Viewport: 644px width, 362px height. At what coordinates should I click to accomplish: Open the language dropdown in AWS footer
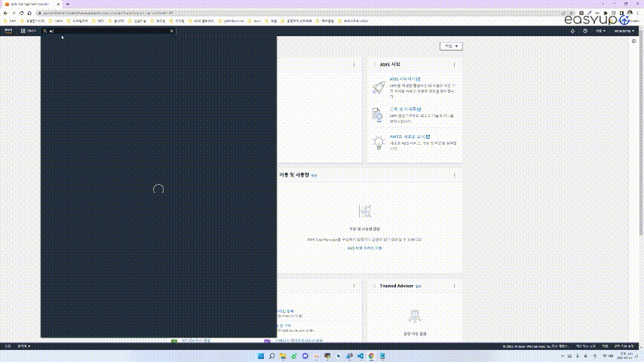click(24, 346)
